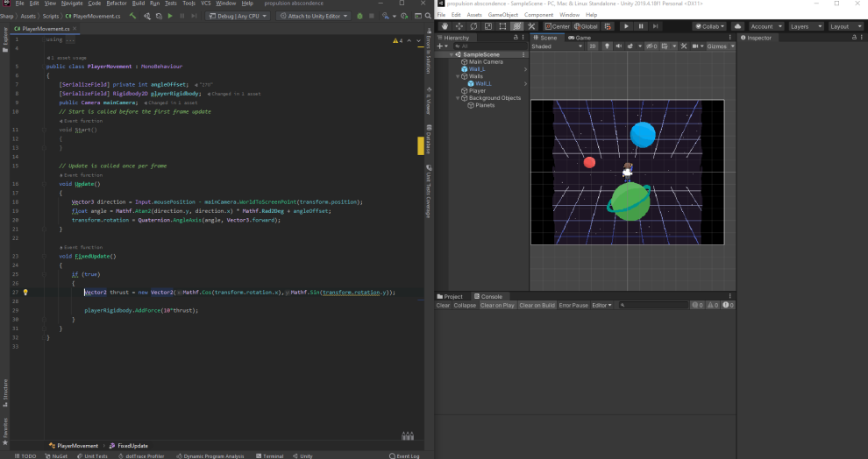Viewport: 868px width, 459px height.
Task: Open the Refactor menu in Rider
Action: (x=117, y=4)
